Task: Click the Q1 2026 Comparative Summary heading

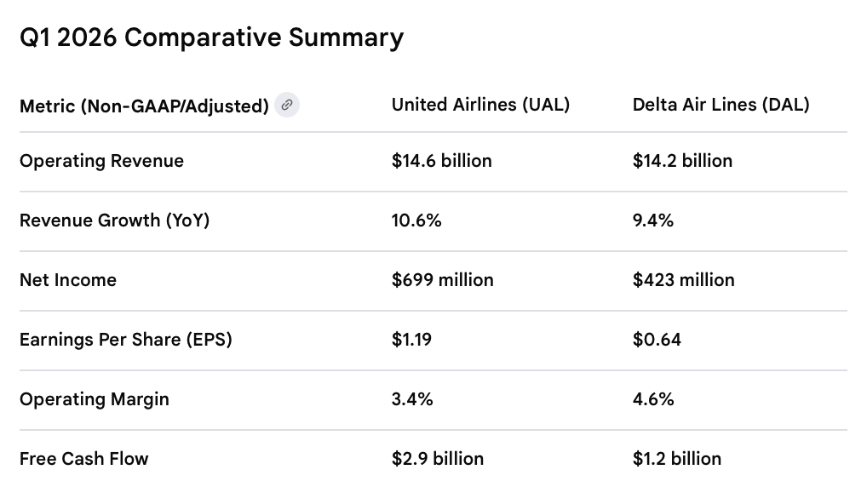Action: [211, 38]
